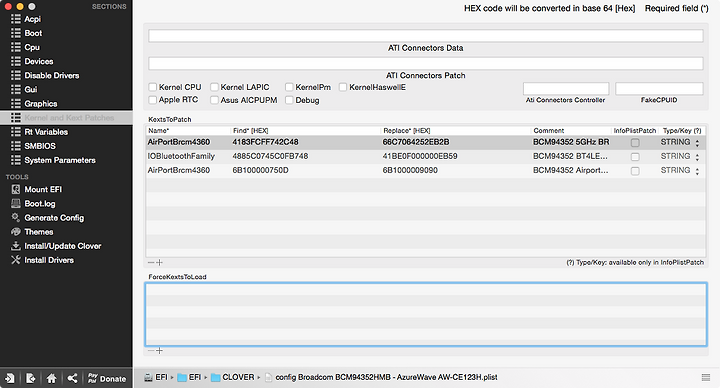The image size is (720, 388).
Task: Launch the Generate Config tool
Action: tap(54, 218)
